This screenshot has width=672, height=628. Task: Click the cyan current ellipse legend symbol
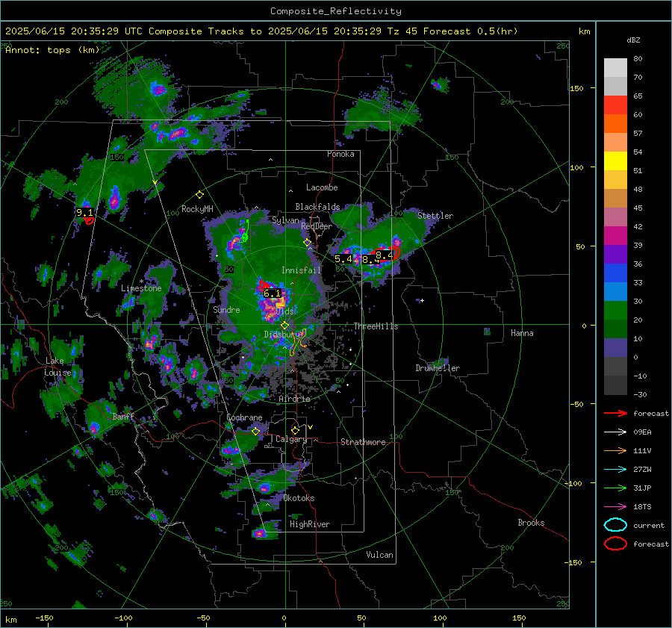click(x=615, y=525)
